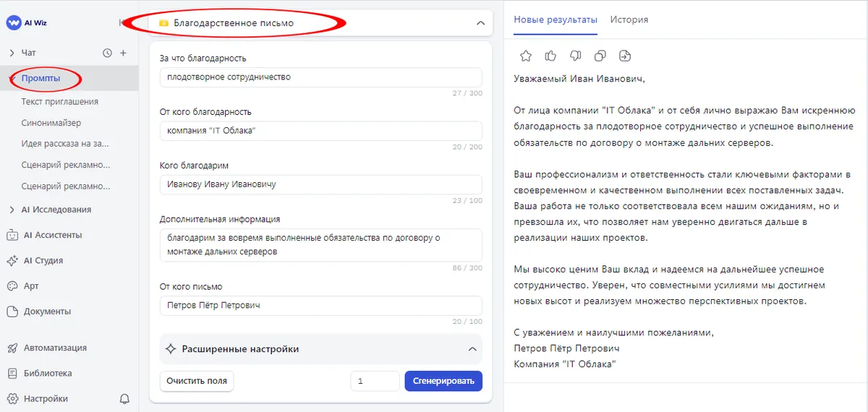Click the От кого благодарность field
868x412 pixels.
(x=320, y=131)
